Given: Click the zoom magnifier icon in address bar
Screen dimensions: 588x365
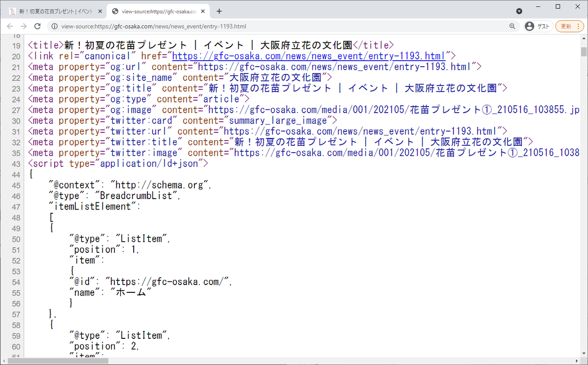Looking at the screenshot, I should click(x=512, y=26).
